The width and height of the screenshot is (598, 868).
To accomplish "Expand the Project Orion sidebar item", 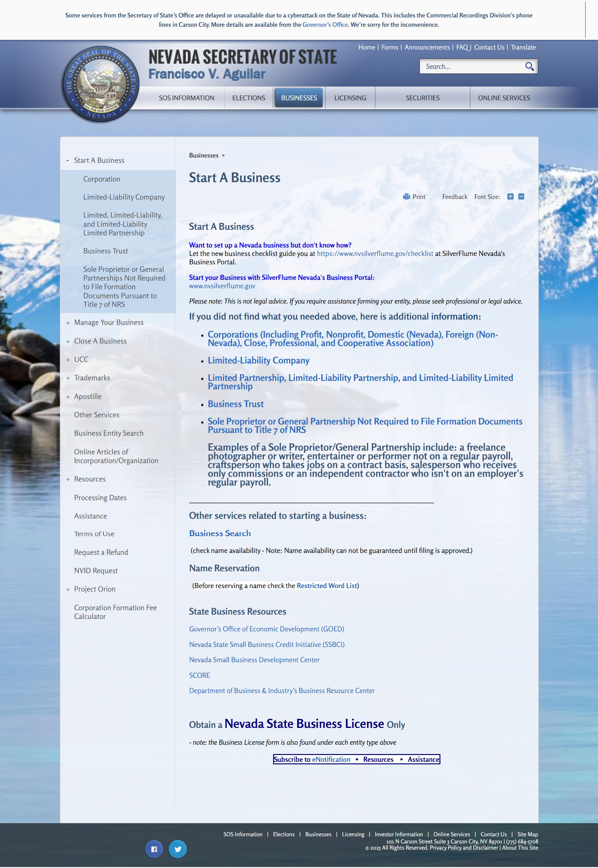I will pos(68,589).
